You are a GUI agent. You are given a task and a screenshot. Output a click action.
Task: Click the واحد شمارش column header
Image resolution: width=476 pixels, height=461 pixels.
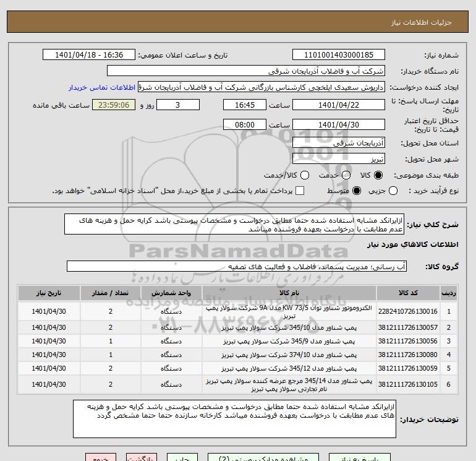click(x=171, y=293)
